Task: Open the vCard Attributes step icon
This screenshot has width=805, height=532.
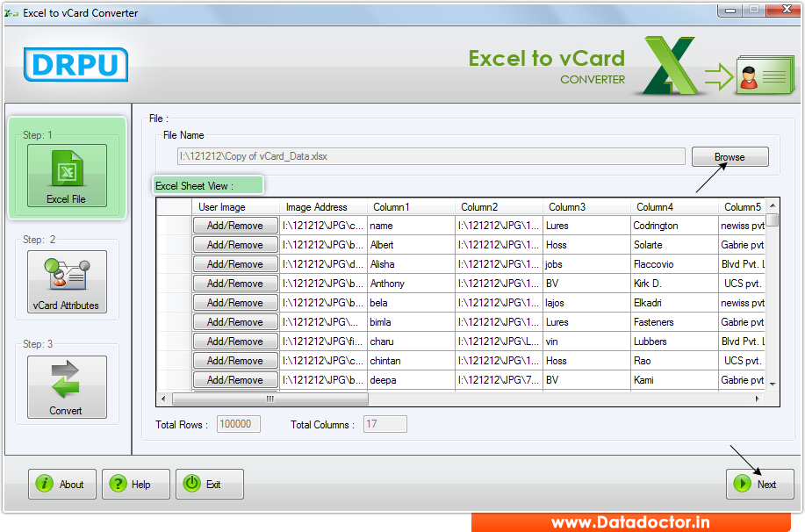Action: [67, 282]
